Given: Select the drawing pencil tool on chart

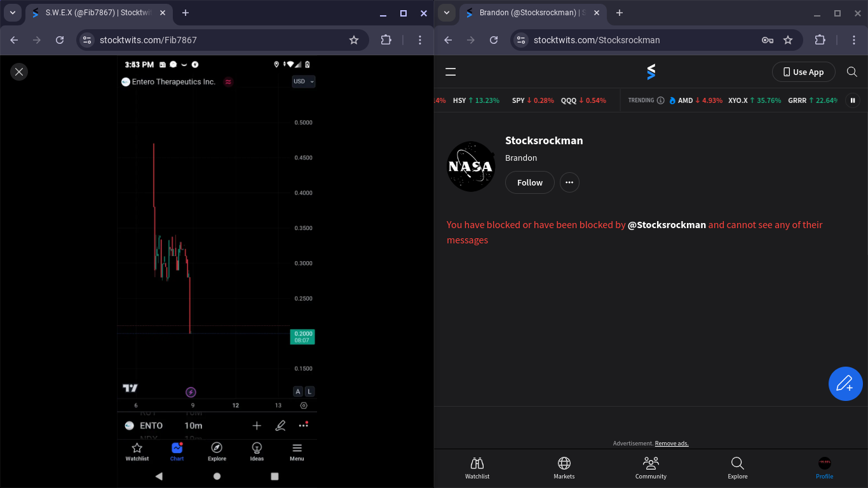Looking at the screenshot, I should coord(280,426).
